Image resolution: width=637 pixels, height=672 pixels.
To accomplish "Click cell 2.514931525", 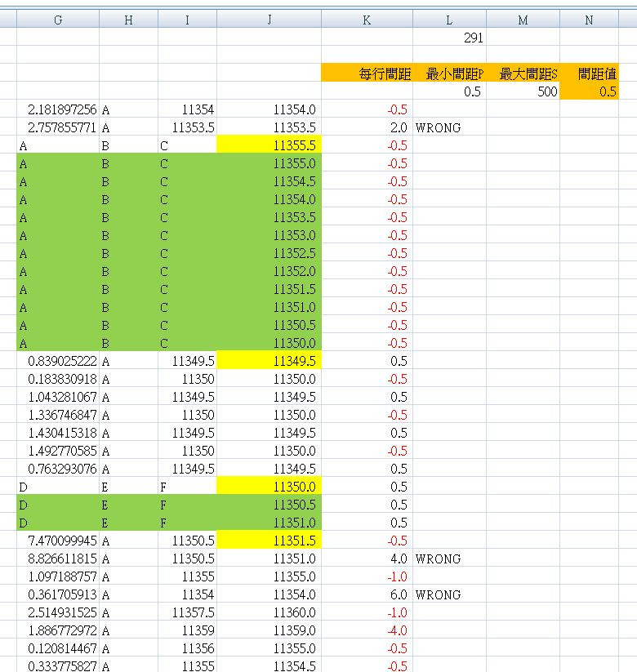I will [58, 613].
